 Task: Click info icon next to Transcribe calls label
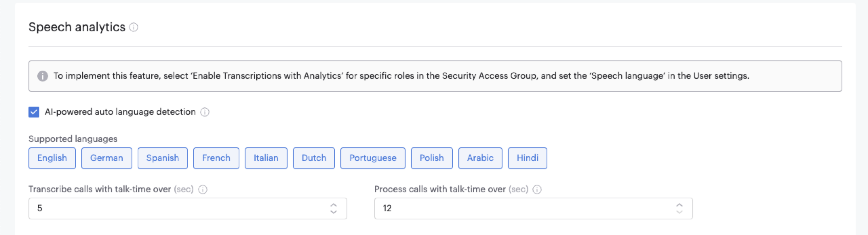click(203, 189)
